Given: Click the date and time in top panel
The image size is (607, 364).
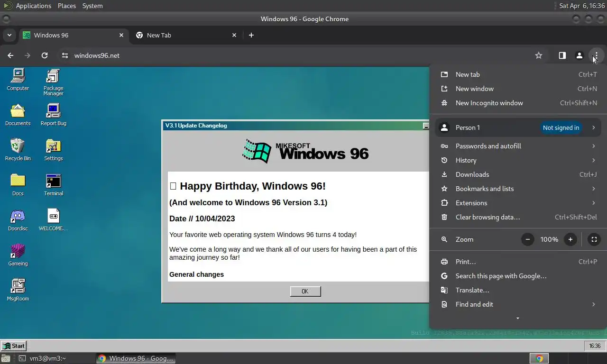Looking at the screenshot, I should coord(582,6).
